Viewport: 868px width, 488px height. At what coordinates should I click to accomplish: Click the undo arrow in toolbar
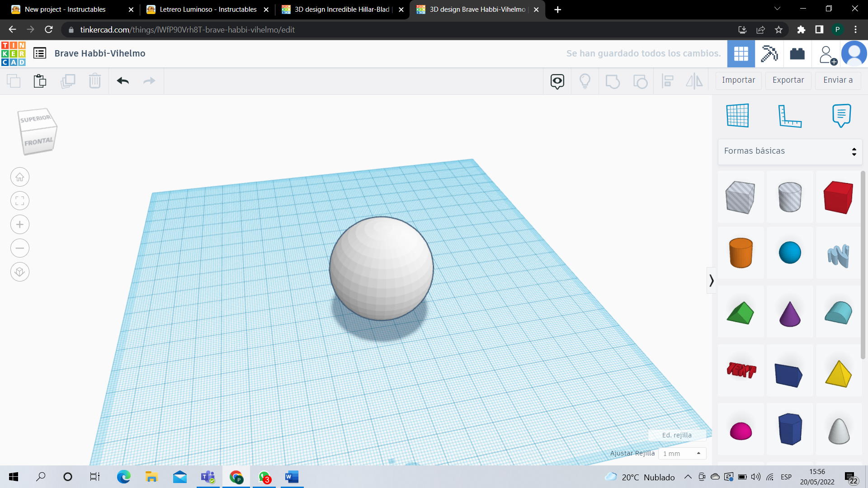coord(123,81)
